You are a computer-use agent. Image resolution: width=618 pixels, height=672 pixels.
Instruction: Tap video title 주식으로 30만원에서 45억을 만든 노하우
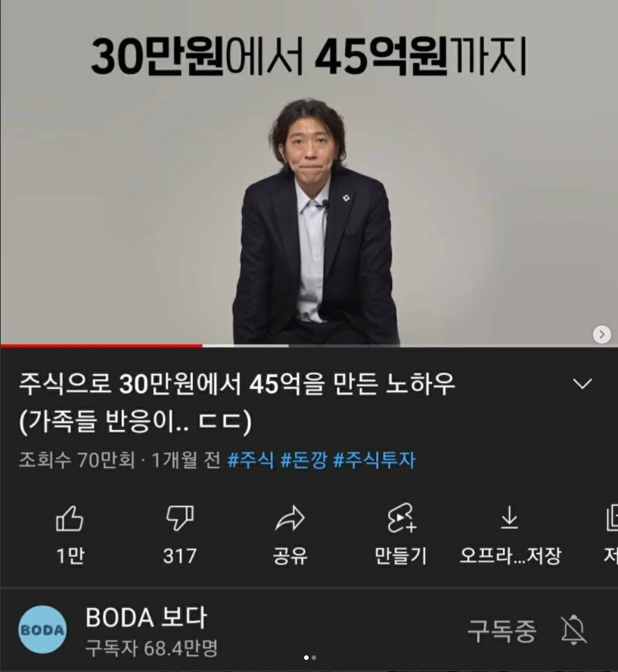click(x=237, y=384)
